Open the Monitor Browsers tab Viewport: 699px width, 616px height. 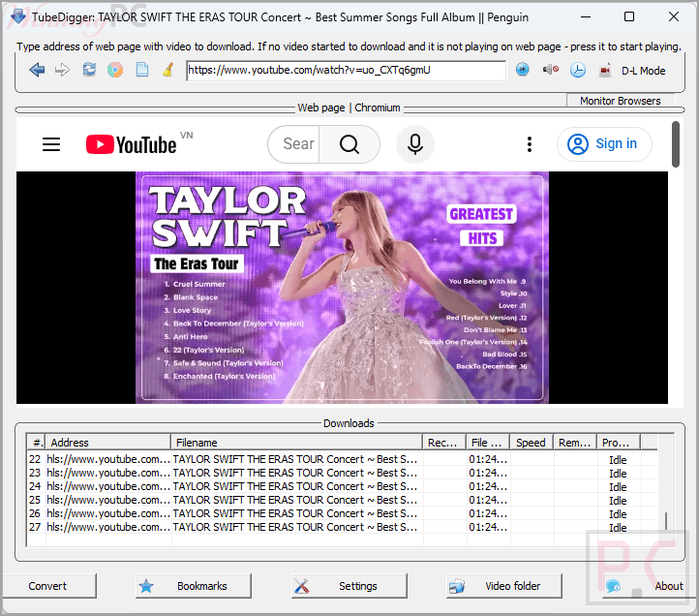620,101
